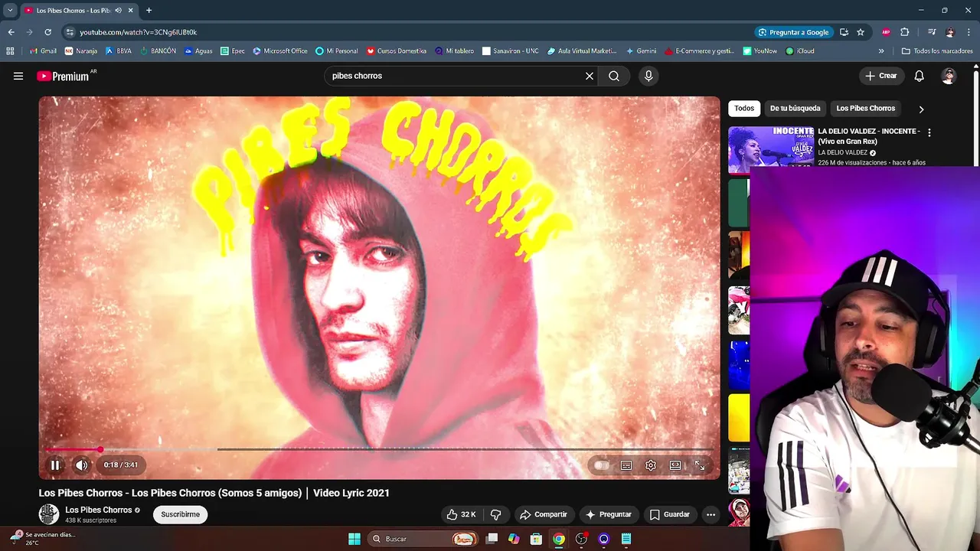Like the video (32 K)

[461, 514]
